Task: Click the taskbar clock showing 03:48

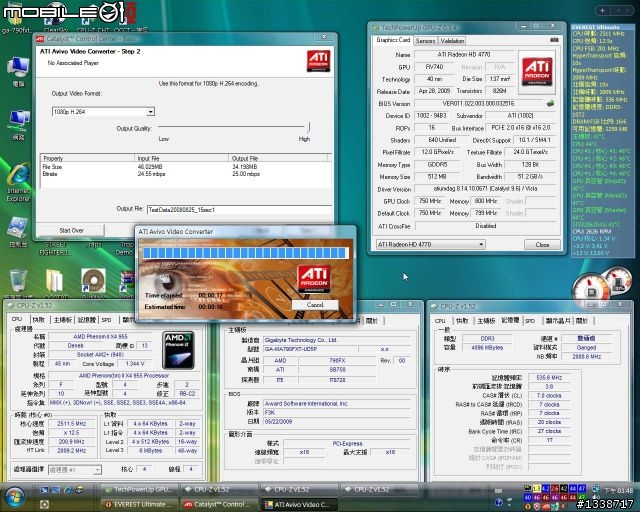Action: 618,490
